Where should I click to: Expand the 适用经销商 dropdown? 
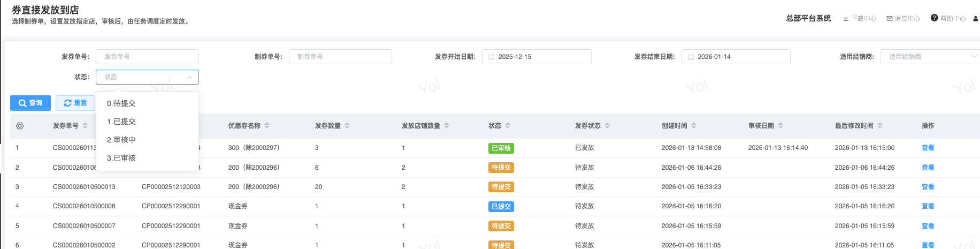pyautogui.click(x=974, y=57)
